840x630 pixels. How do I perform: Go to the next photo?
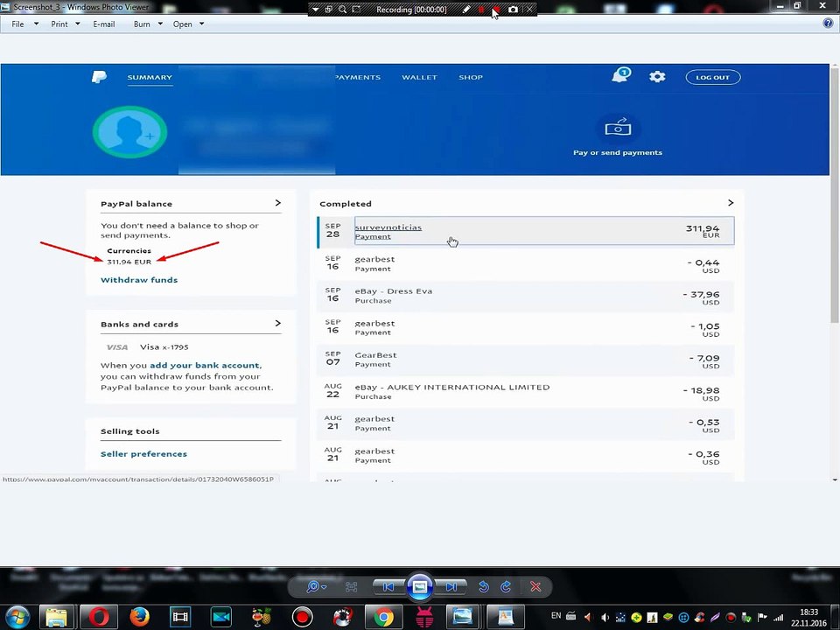click(451, 587)
